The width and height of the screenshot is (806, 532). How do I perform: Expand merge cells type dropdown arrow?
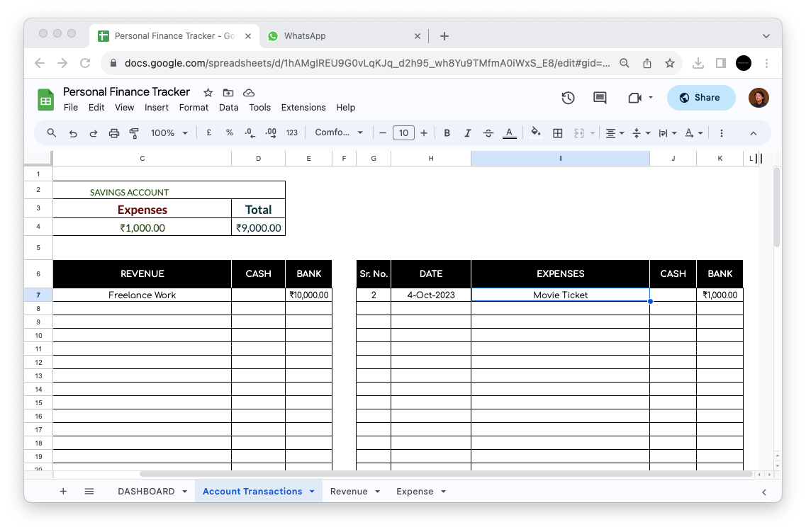592,133
